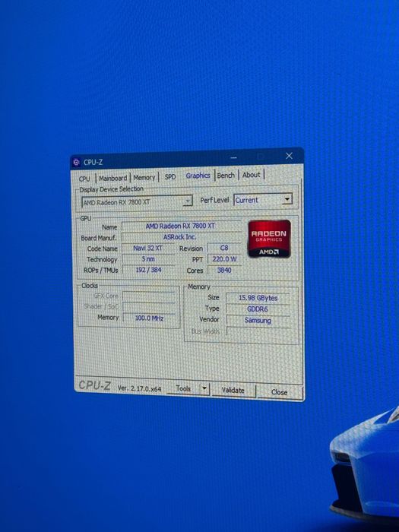Click the memory size 15.98 GBytes

pyautogui.click(x=258, y=298)
